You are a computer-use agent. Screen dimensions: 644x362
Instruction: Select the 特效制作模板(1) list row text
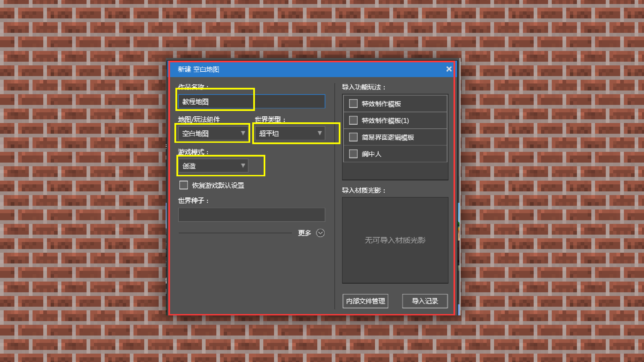(385, 121)
